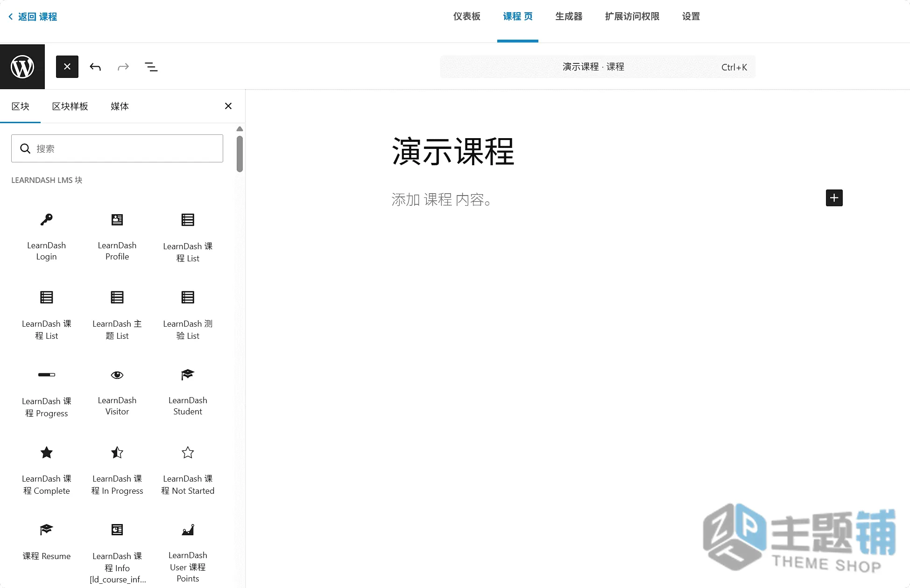Open the 演示课程 · 课程 command palette bar
Image resolution: width=910 pixels, height=588 pixels.
click(x=598, y=67)
